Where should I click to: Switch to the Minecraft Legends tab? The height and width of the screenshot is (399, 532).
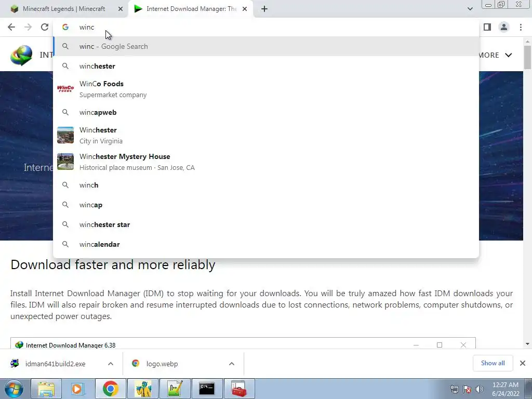pos(64,9)
